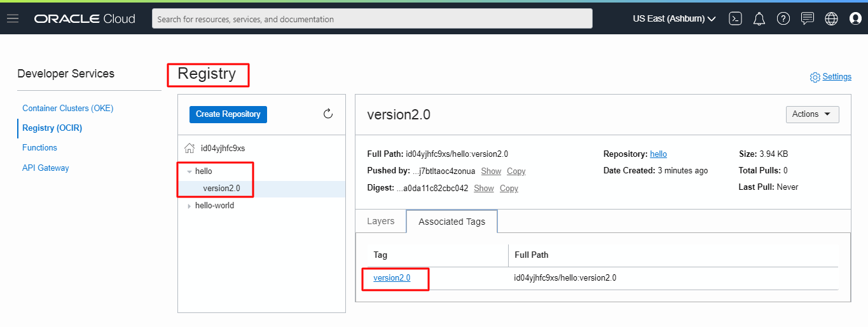Screen dimensions: 868x327
Task: Open the Actions dropdown menu
Action: click(x=812, y=114)
